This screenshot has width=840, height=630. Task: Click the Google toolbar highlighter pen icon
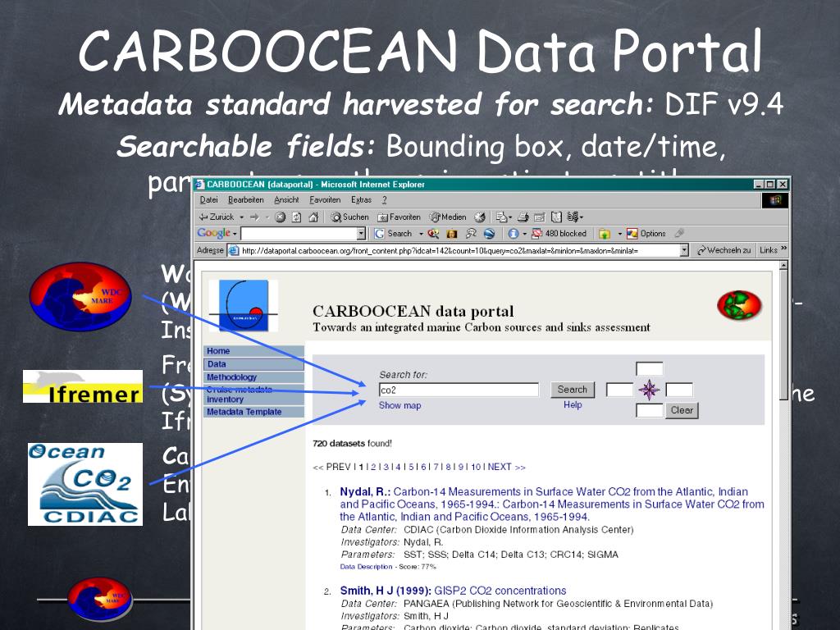(679, 234)
